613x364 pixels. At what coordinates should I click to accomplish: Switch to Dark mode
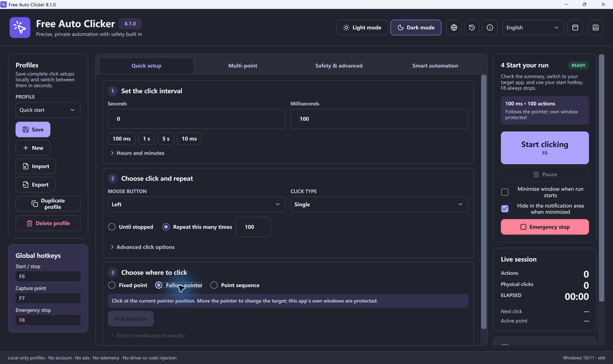click(x=416, y=27)
